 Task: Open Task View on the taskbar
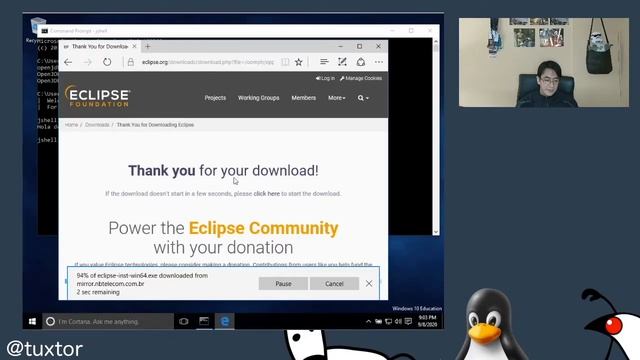tap(184, 322)
